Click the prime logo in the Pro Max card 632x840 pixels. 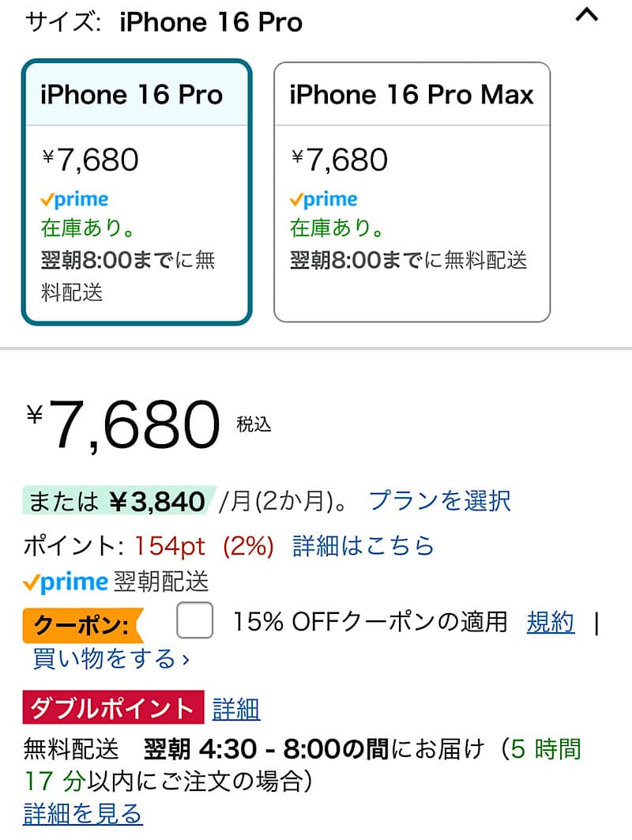[x=323, y=200]
